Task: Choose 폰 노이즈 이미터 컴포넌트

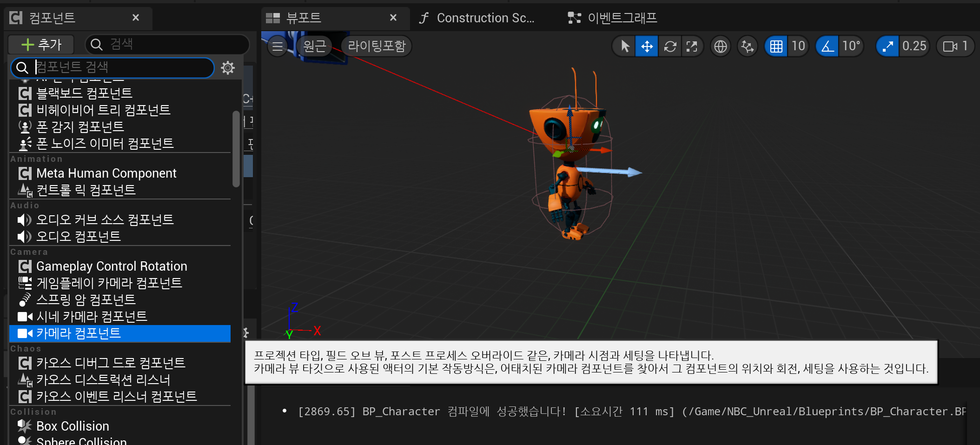Action: 120,143
